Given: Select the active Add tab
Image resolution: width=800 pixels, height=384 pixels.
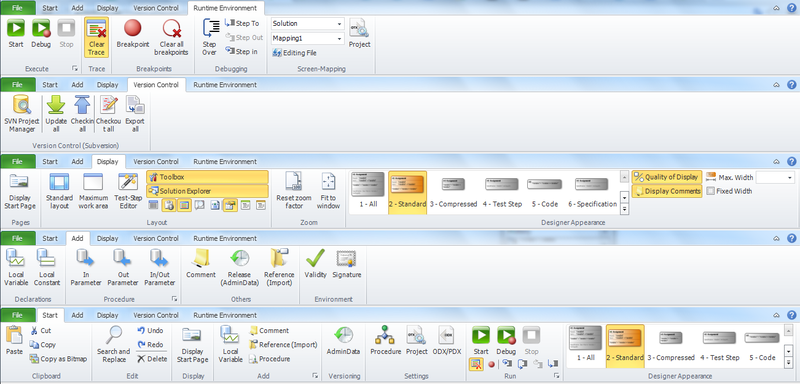Looking at the screenshot, I should (x=78, y=238).
